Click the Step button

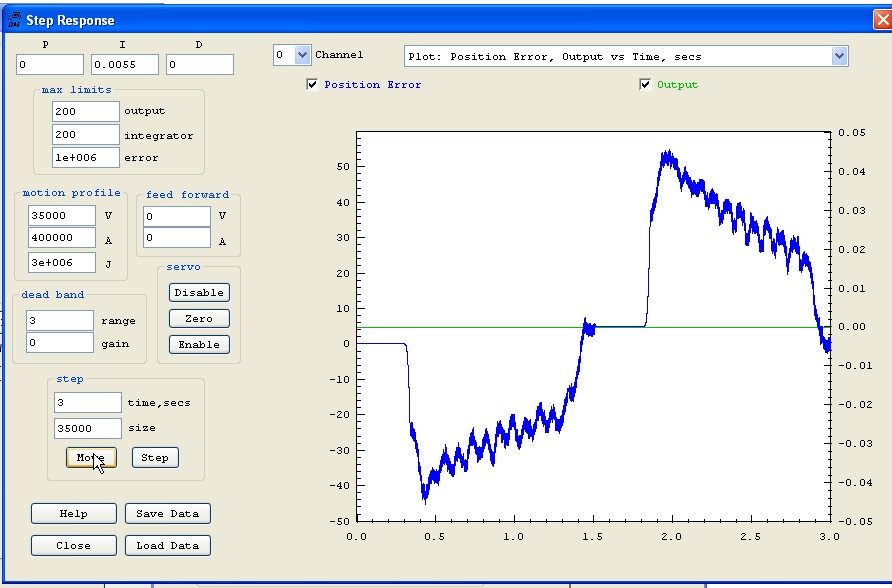(155, 457)
